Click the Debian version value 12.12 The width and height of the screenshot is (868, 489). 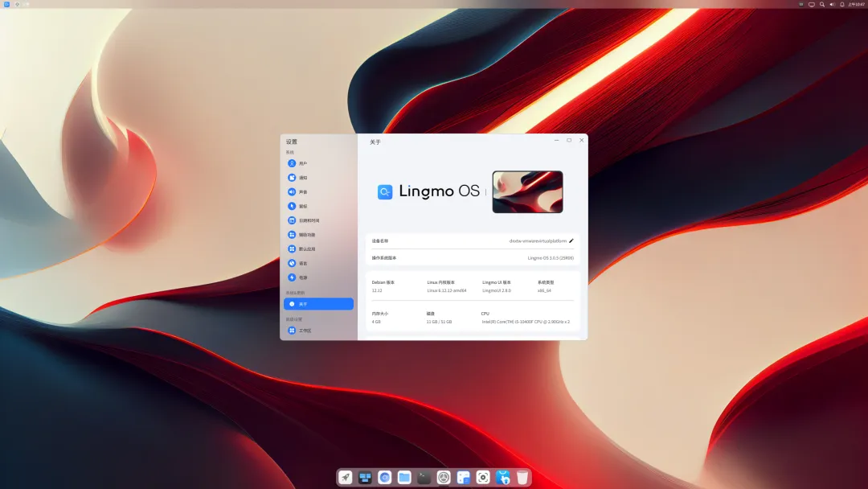click(x=377, y=290)
